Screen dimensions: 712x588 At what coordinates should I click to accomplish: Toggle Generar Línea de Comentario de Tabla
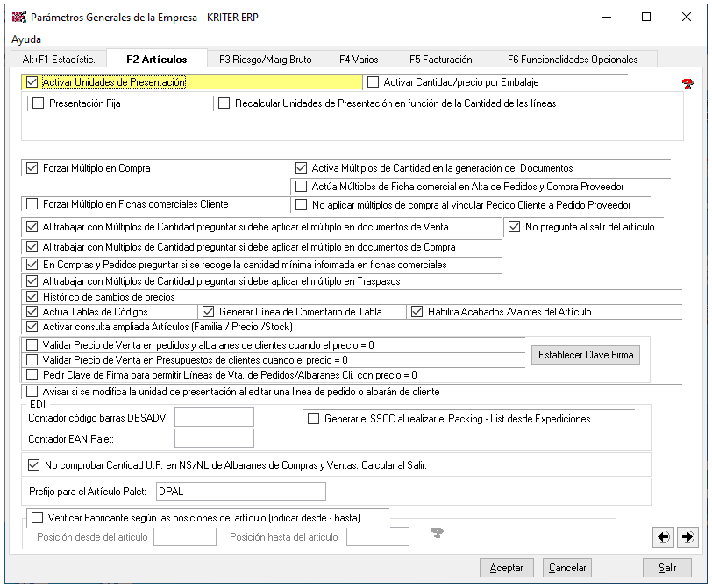point(209,312)
